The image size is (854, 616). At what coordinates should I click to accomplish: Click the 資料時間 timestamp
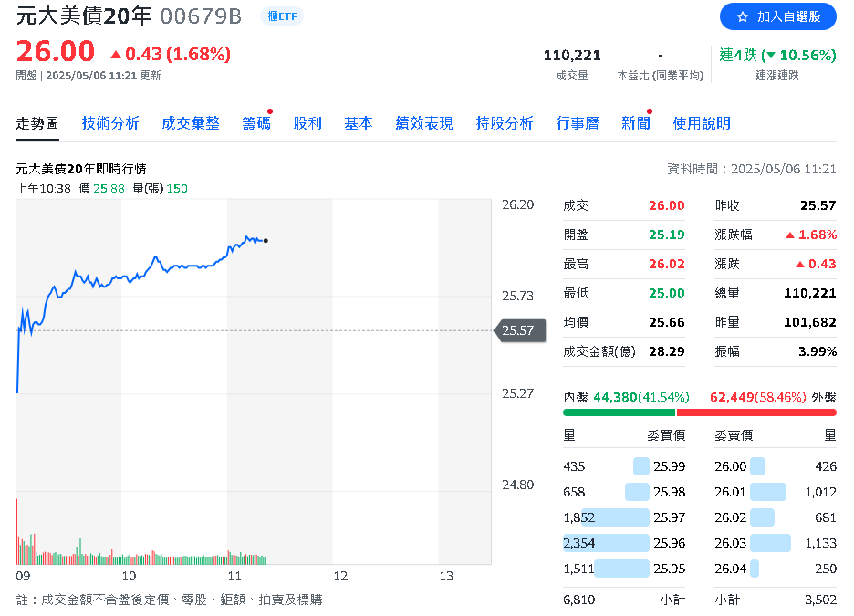tap(752, 170)
